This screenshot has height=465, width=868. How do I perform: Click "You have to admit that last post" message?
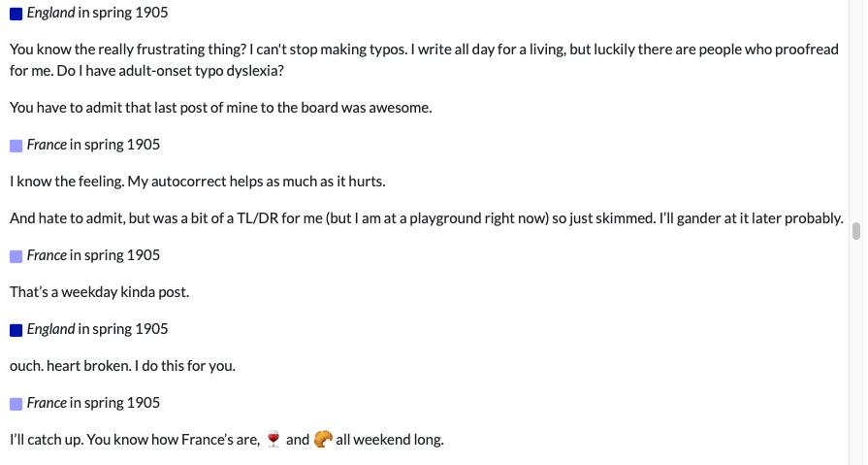(x=221, y=108)
